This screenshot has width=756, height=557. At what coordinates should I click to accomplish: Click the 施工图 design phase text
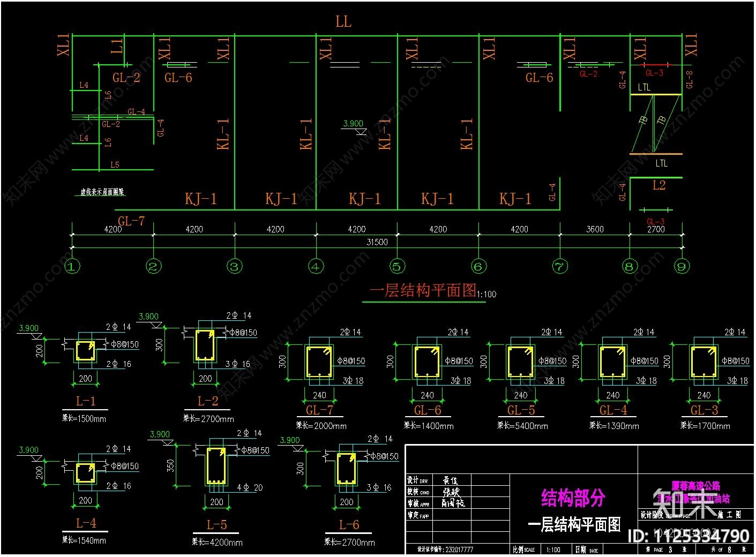tap(730, 515)
